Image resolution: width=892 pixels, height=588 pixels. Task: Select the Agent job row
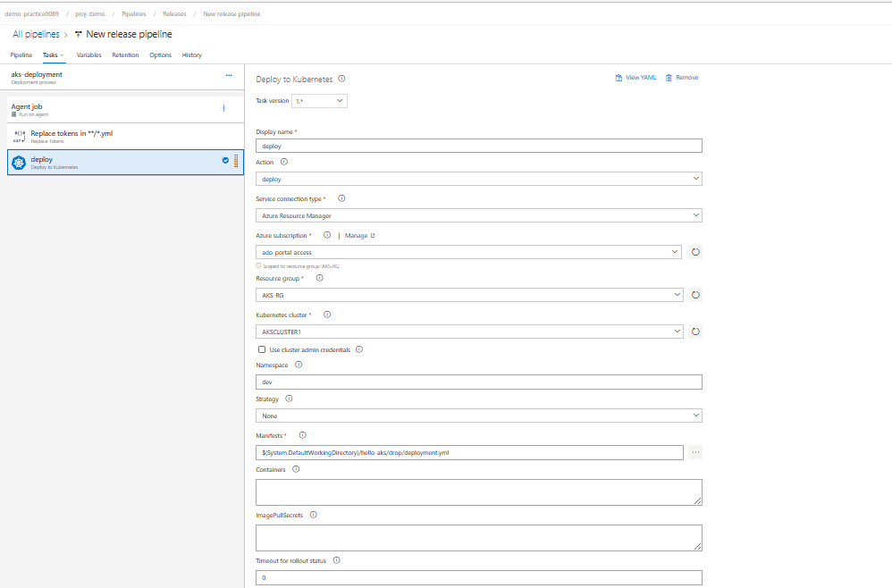pyautogui.click(x=125, y=109)
